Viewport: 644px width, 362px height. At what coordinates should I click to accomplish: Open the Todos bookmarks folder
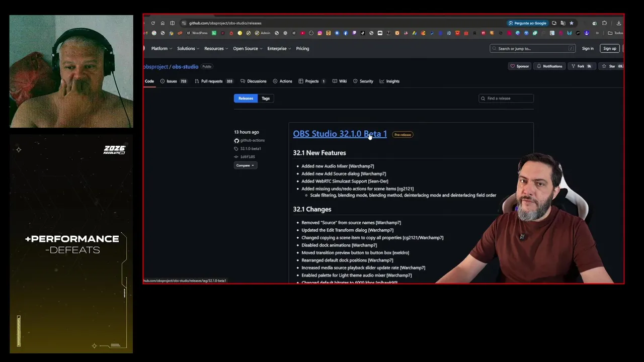[615, 33]
